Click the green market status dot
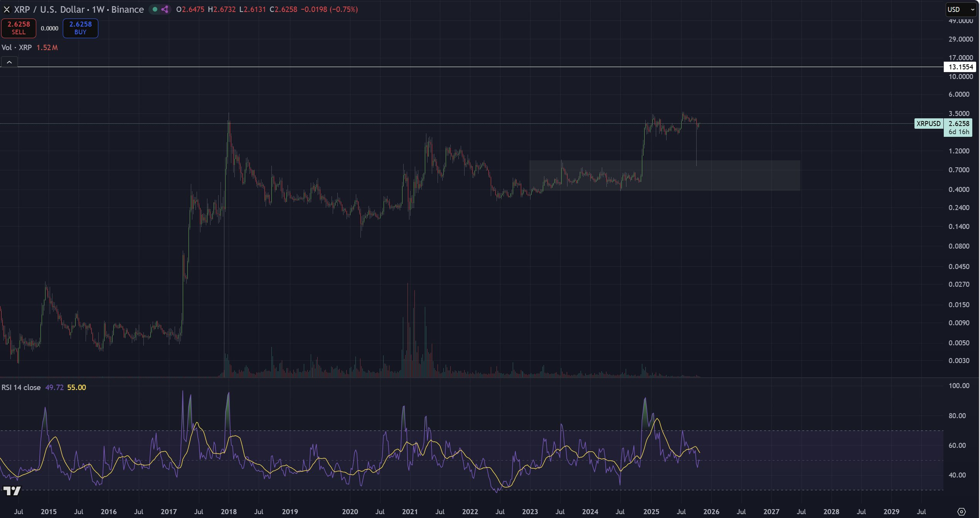Screen dimensions: 980x518 [x=155, y=10]
